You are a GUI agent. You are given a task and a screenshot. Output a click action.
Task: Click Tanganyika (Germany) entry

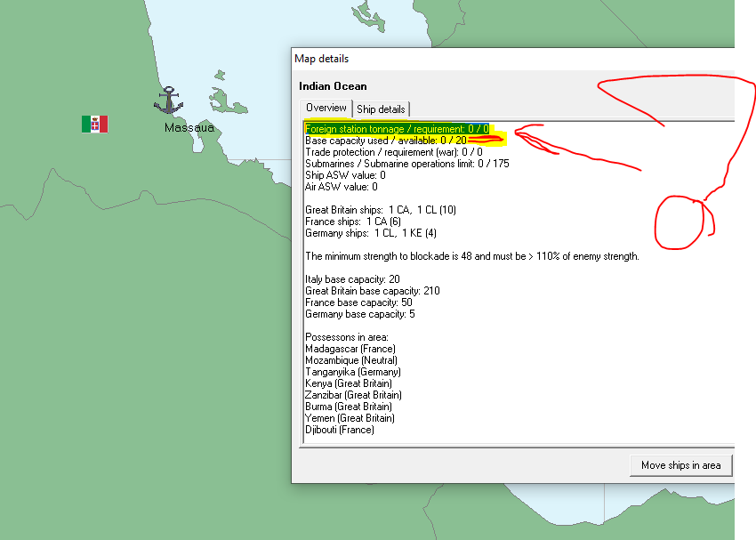point(353,372)
